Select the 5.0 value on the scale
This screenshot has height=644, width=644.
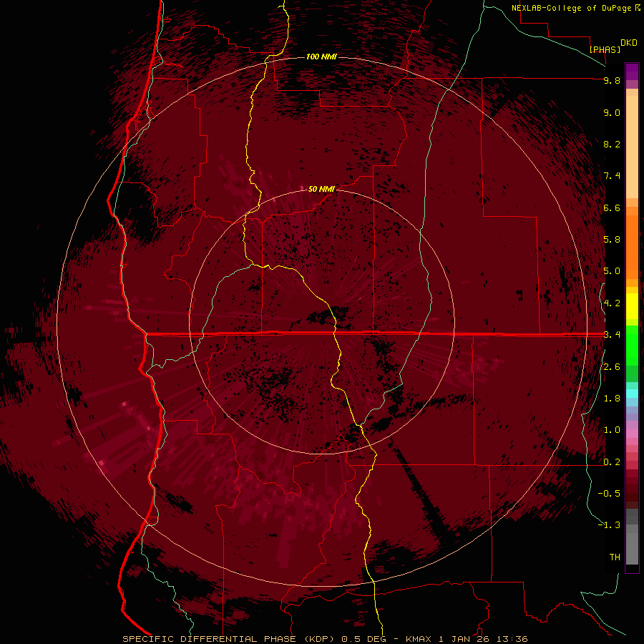coord(612,271)
